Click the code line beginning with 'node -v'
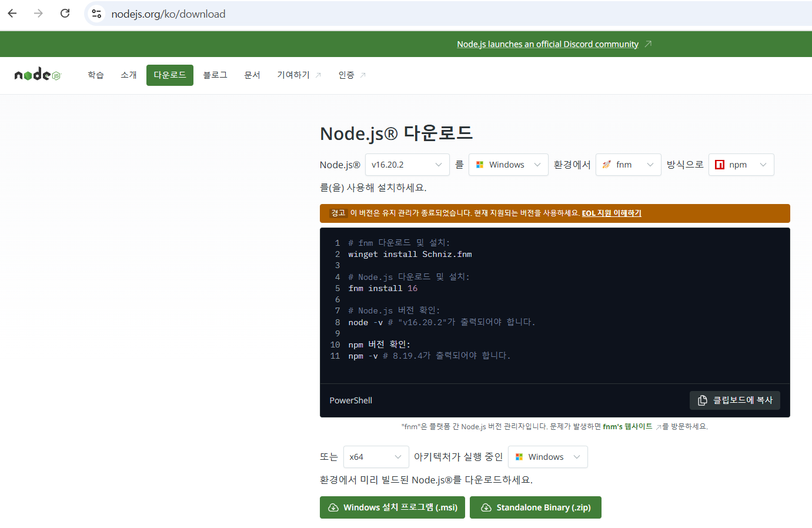 pos(442,322)
